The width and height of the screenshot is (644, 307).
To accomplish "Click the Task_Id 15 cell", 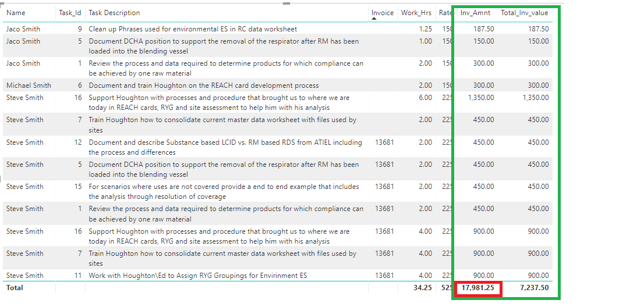I will (78, 187).
